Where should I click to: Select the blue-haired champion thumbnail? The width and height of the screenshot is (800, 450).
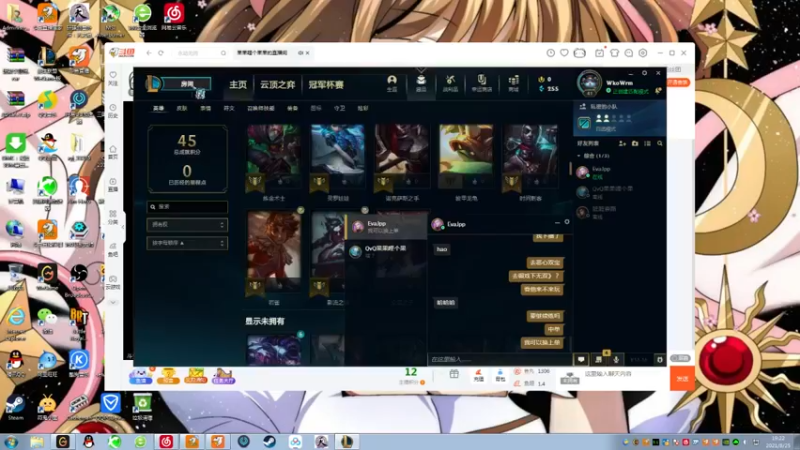tap(338, 158)
